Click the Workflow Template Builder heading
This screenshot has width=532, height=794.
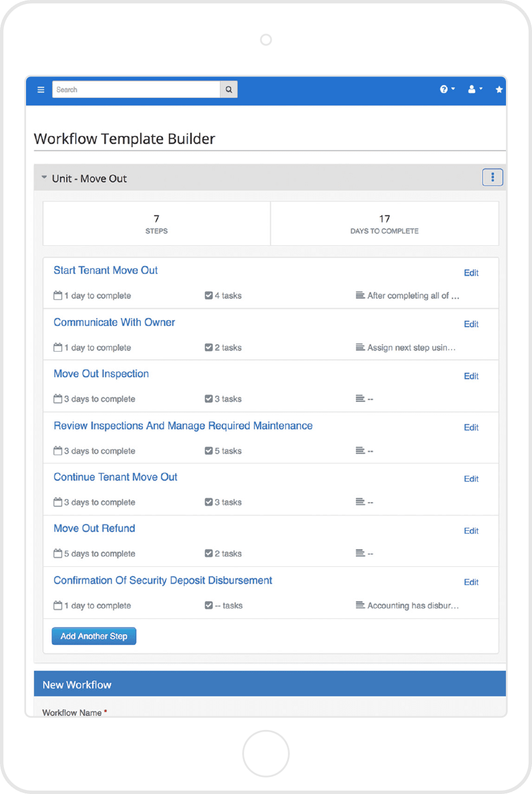(125, 139)
